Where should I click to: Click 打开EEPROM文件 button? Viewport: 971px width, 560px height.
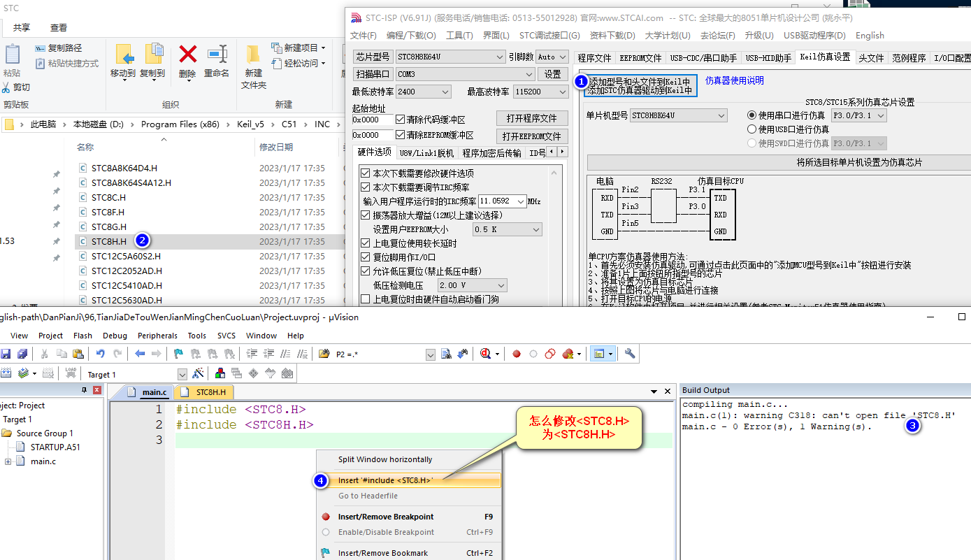click(x=531, y=136)
